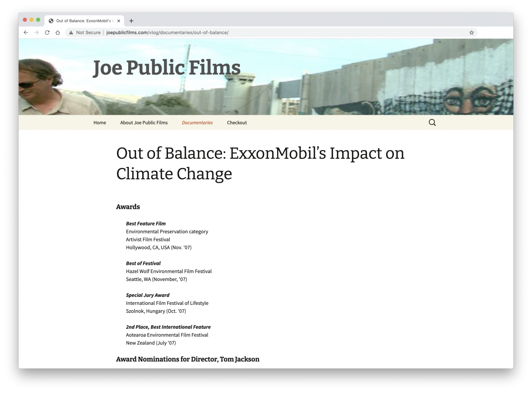Click Award Nominations for Director heading
The image size is (532, 393).
tap(188, 359)
